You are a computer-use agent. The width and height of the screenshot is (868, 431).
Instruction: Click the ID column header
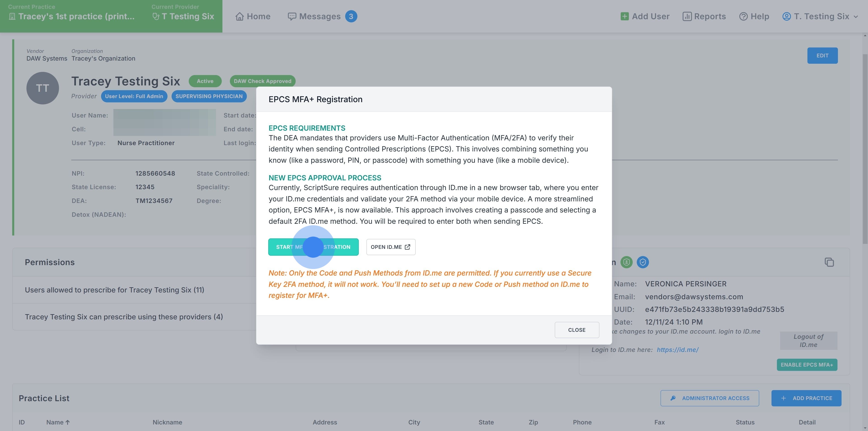[21, 422]
